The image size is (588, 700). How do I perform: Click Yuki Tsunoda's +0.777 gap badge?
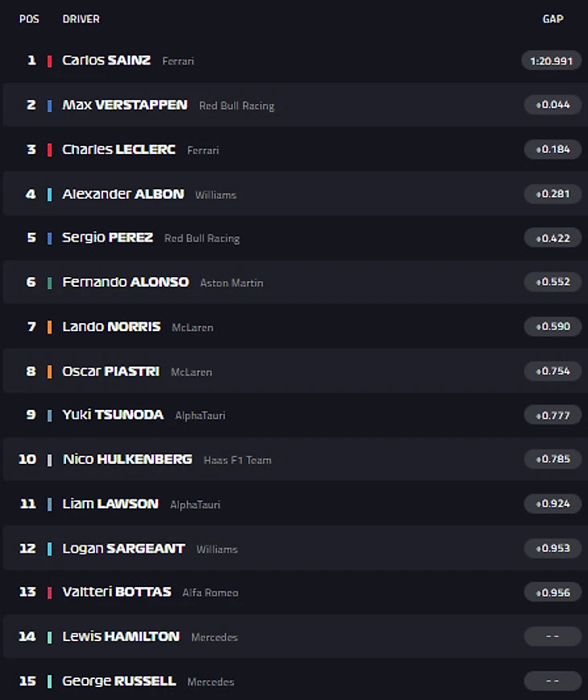[552, 416]
